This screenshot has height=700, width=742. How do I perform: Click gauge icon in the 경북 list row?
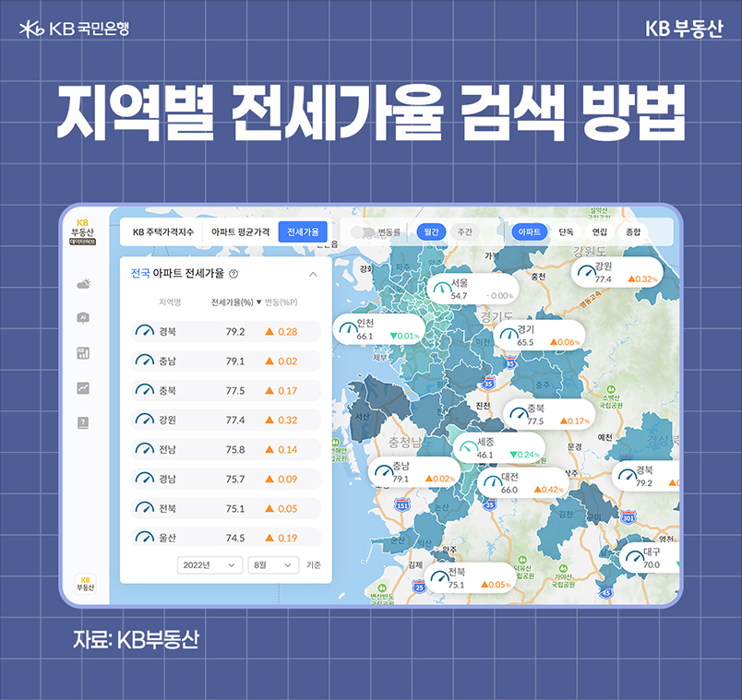145,330
